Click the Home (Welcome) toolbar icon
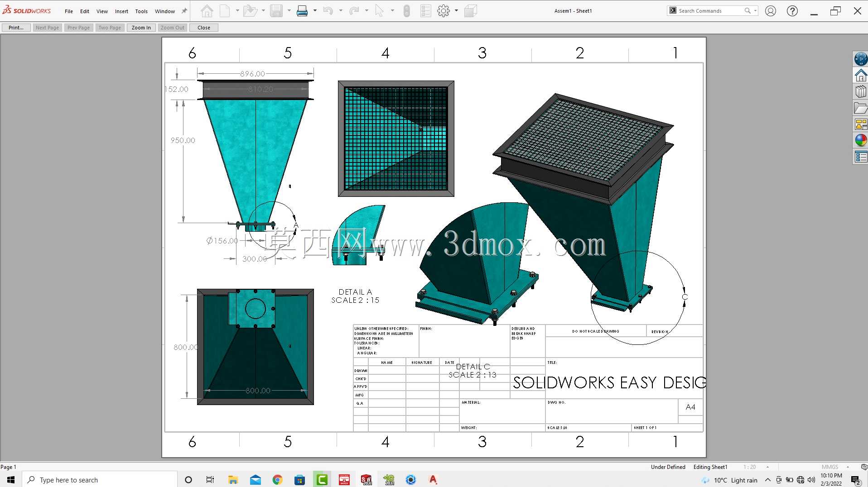 point(207,11)
